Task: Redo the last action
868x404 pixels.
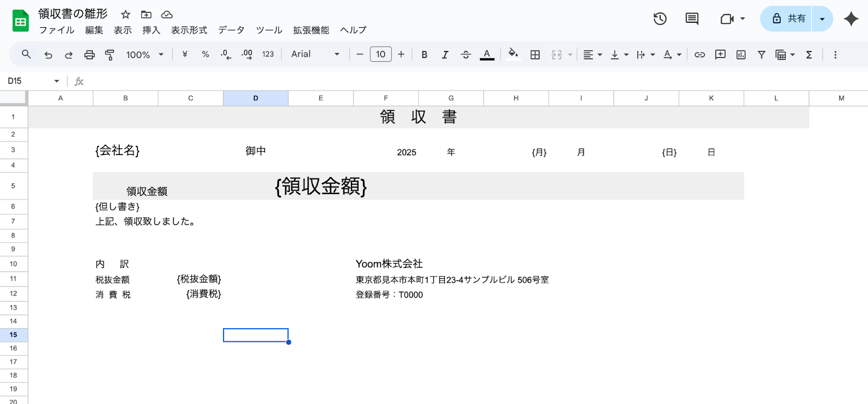Action: tap(69, 55)
